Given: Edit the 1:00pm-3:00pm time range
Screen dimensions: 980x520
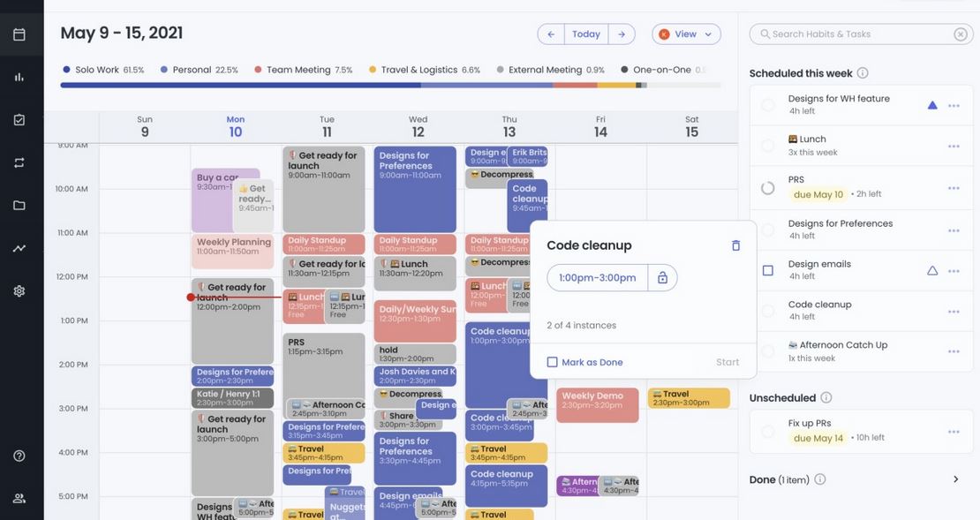Looking at the screenshot, I should pos(598,277).
